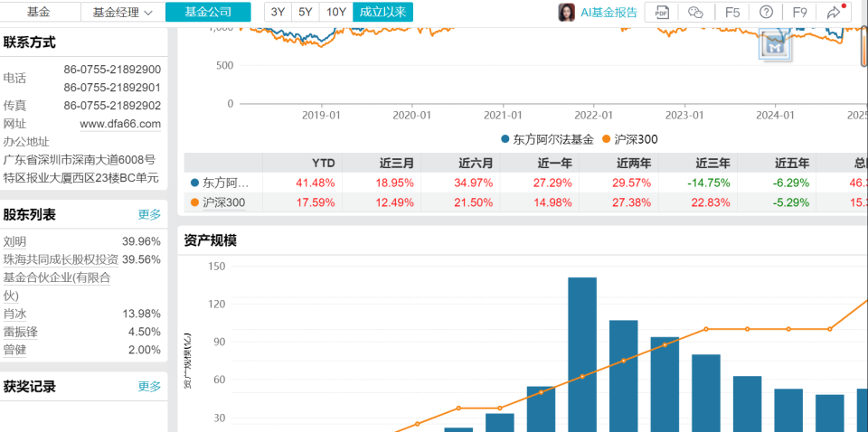
Task: Click the 2022-01 axis label
Action: pos(593,115)
